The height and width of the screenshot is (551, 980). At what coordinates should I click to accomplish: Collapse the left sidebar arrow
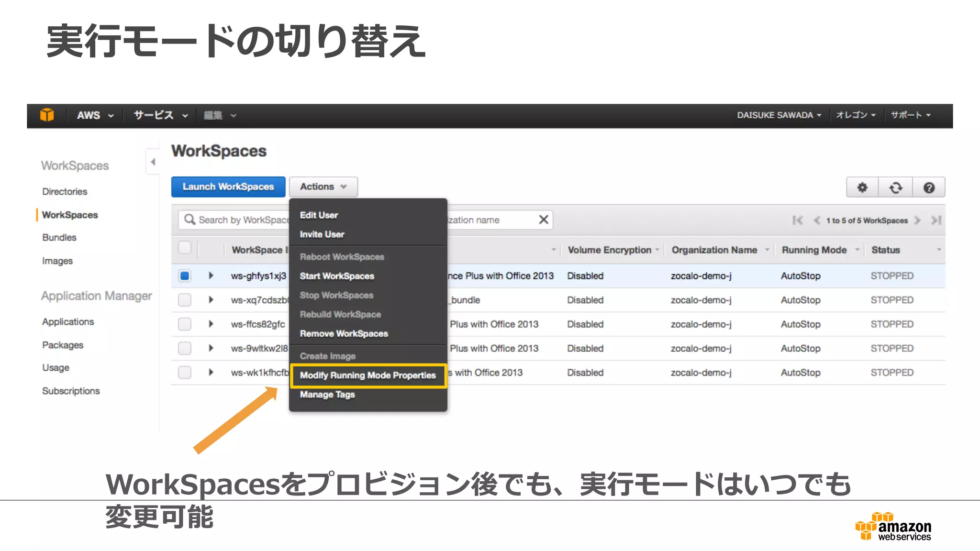pyautogui.click(x=153, y=162)
